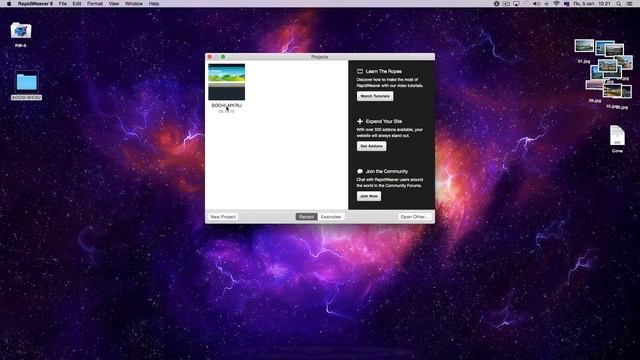Viewport: 640px width, 360px height.
Task: Close the Projects window
Action: (210, 57)
